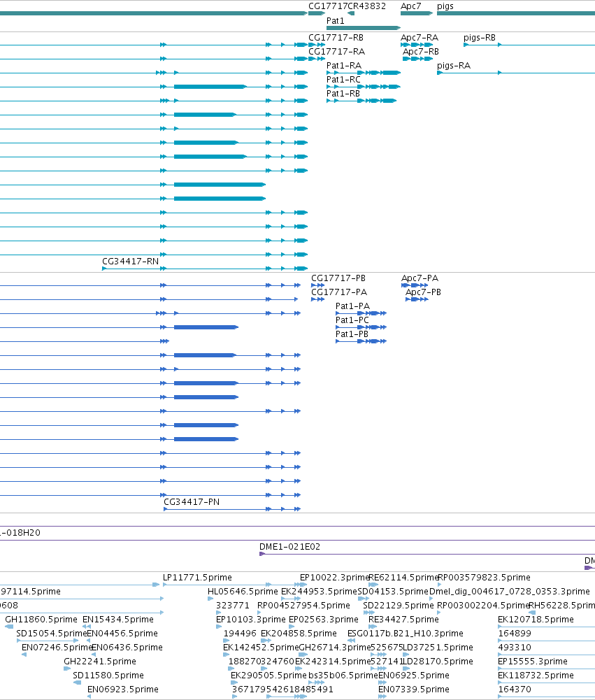The image size is (595, 700).
Task: Select protein Apc7-PA
Action: [x=420, y=278]
